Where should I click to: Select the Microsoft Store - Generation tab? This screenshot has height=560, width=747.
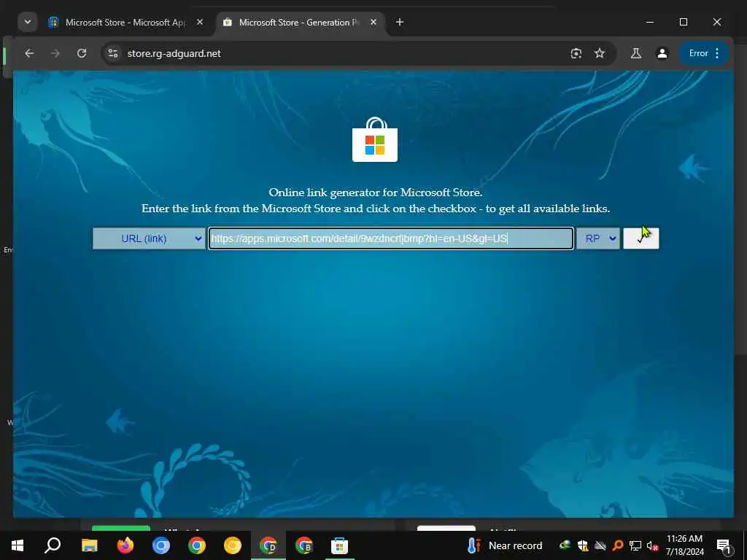pyautogui.click(x=298, y=23)
